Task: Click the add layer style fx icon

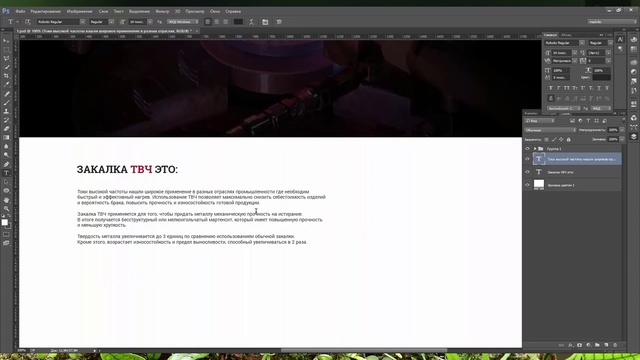Action: [570, 345]
